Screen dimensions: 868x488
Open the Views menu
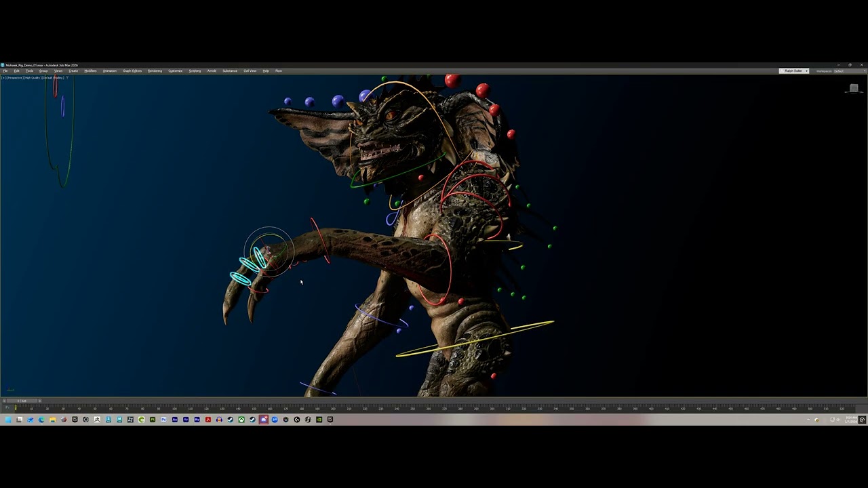[58, 70]
